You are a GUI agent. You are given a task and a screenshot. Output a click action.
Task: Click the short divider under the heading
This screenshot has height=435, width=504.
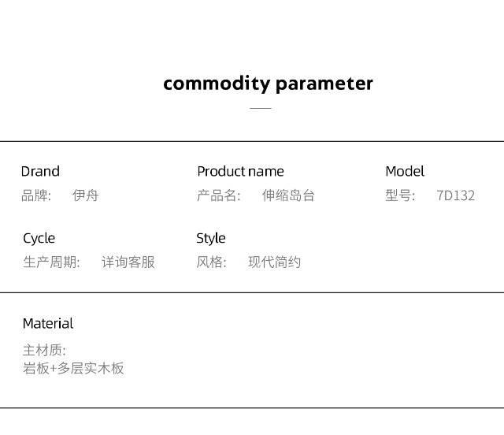click(x=260, y=108)
